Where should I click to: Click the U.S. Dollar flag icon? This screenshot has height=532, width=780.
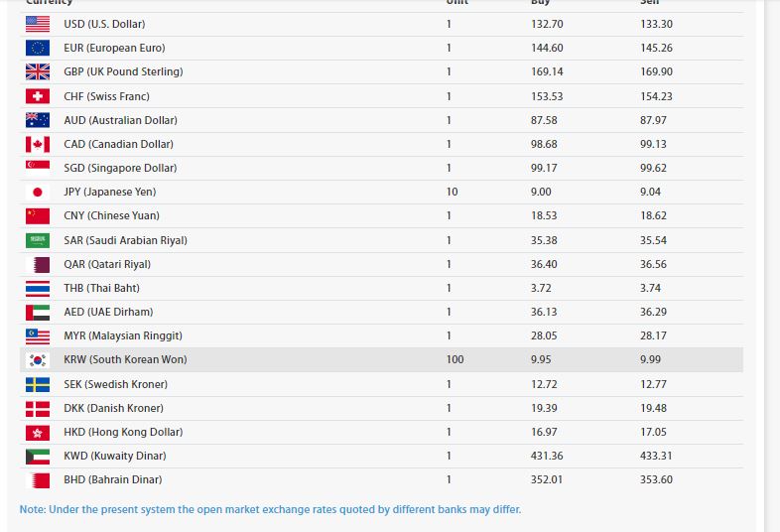point(38,24)
